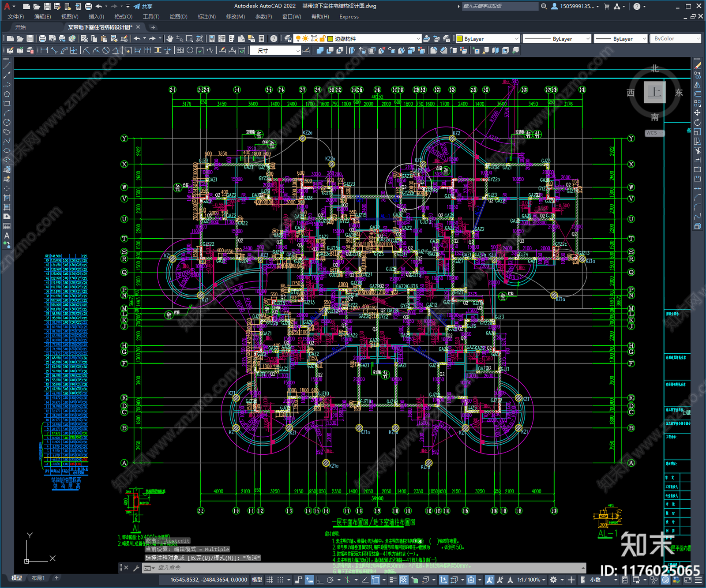Toggle ortho mode in status bar

click(x=319, y=580)
